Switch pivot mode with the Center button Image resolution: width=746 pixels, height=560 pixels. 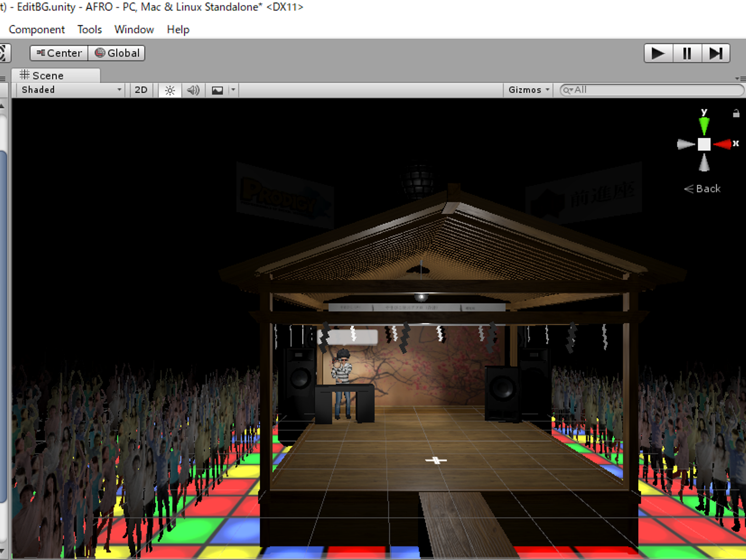pos(59,53)
